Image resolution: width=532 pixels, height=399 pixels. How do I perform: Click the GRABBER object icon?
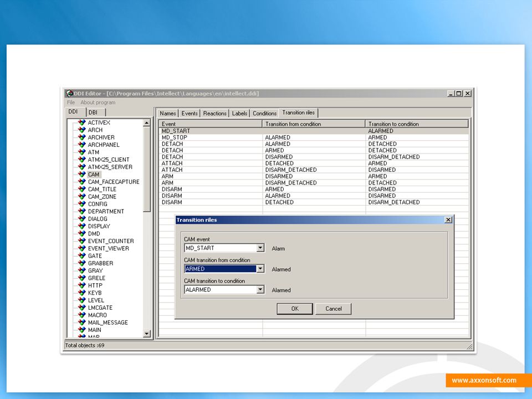(82, 263)
